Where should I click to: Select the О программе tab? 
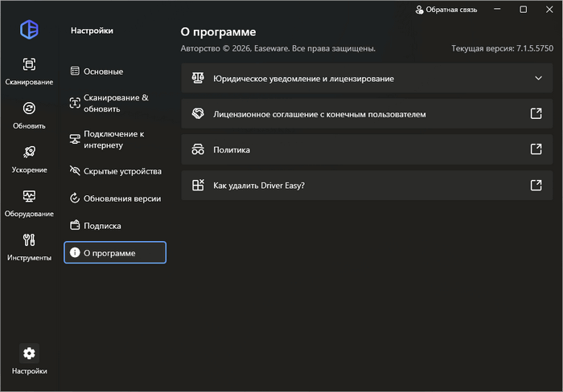115,252
